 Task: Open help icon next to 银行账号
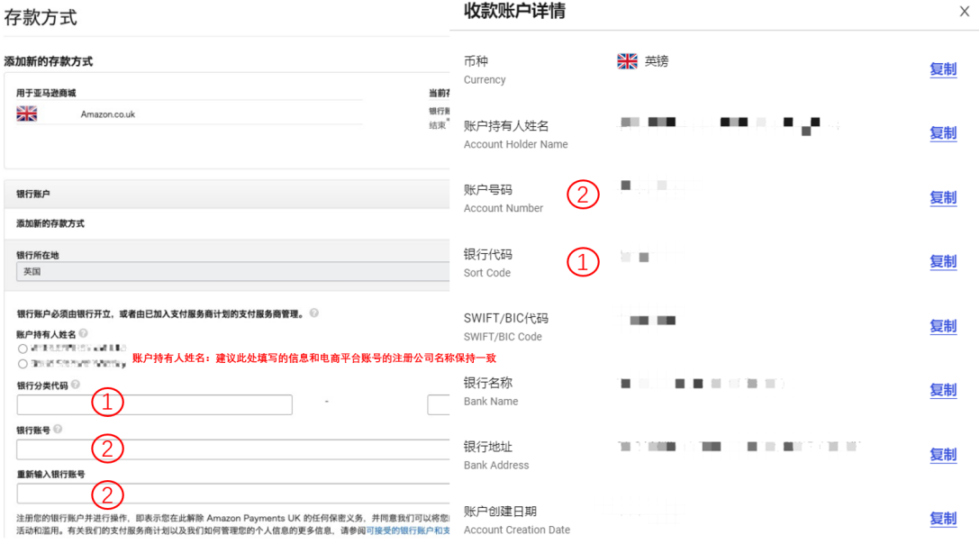pos(58,429)
